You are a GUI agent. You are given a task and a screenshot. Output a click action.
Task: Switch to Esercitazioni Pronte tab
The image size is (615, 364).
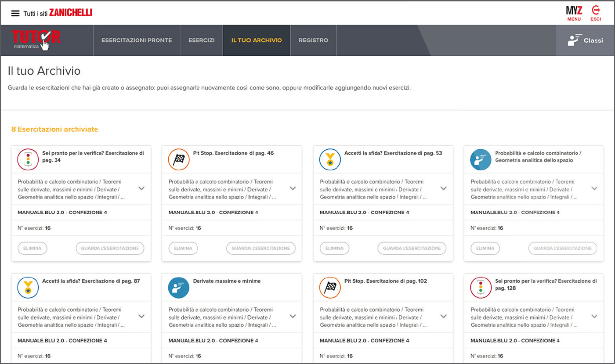(x=137, y=40)
